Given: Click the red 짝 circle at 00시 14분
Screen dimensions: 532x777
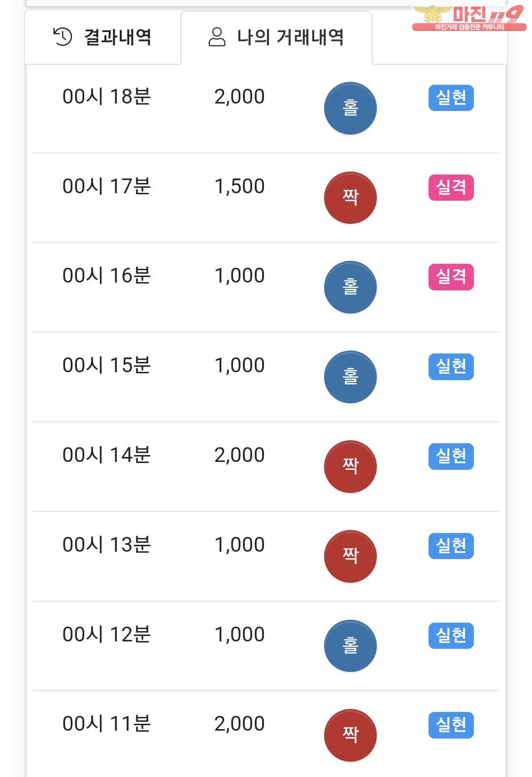Looking at the screenshot, I should point(350,467).
